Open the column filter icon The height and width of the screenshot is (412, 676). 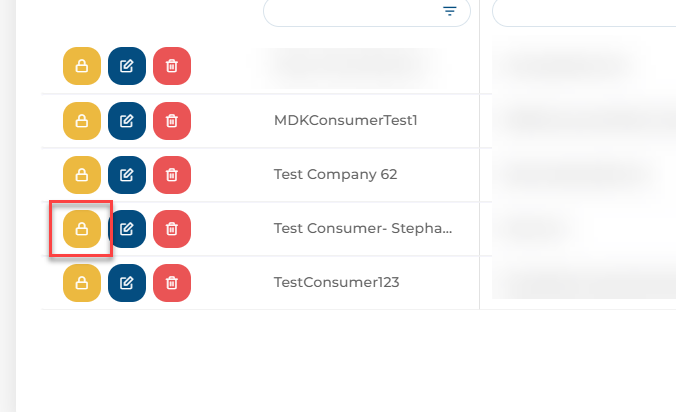(449, 11)
